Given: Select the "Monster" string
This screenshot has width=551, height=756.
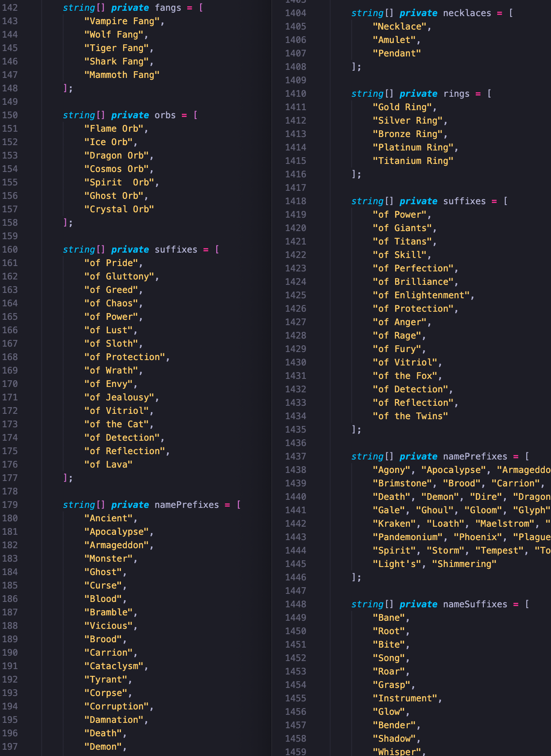Looking at the screenshot, I should [x=108, y=558].
